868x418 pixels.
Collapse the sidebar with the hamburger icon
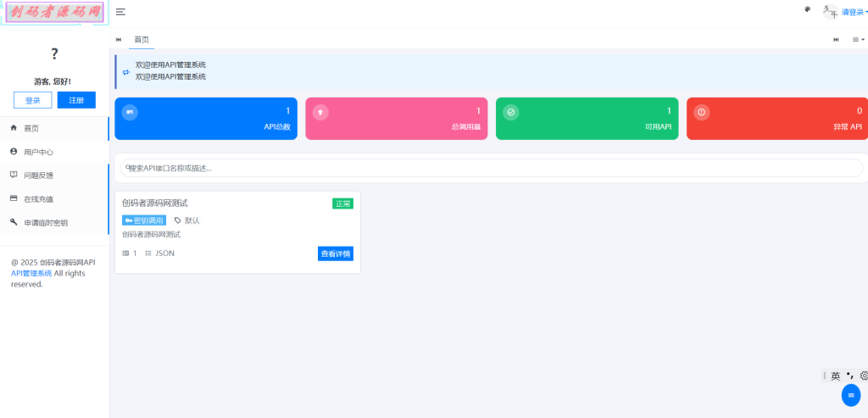tap(121, 12)
